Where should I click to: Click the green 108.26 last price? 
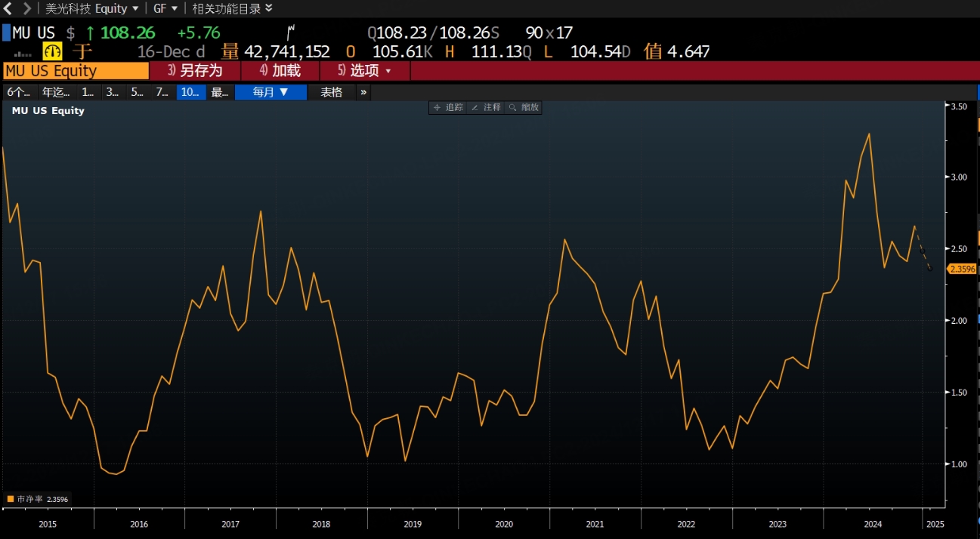(x=127, y=32)
